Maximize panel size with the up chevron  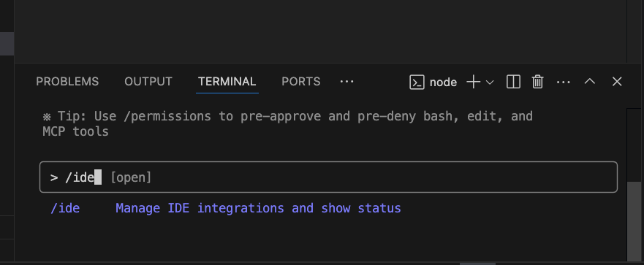click(x=590, y=82)
